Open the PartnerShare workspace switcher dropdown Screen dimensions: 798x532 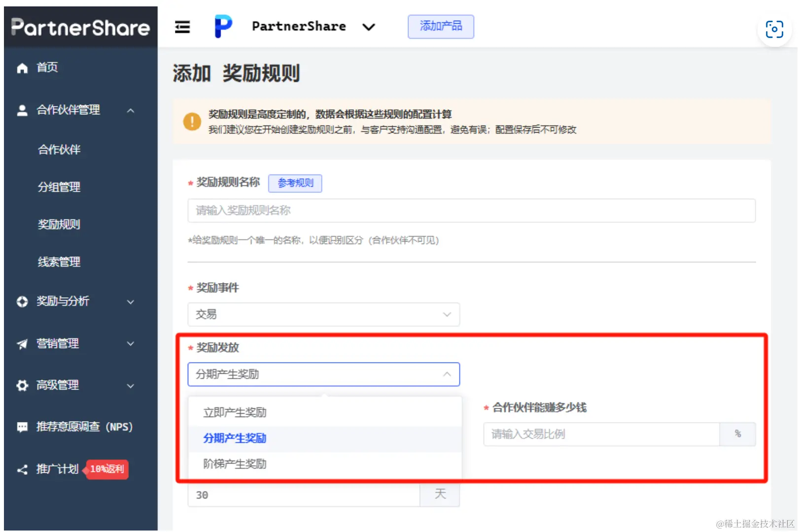[x=369, y=28]
